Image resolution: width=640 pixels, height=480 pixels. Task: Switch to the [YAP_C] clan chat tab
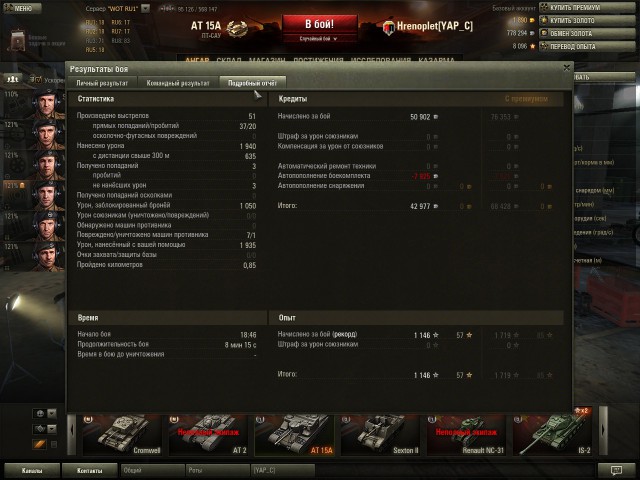[282, 470]
